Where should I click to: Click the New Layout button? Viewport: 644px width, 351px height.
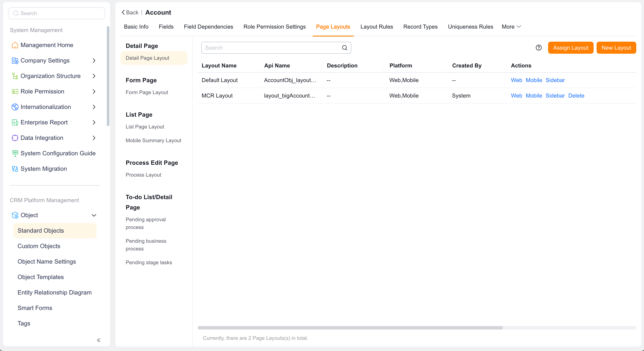[x=616, y=48]
